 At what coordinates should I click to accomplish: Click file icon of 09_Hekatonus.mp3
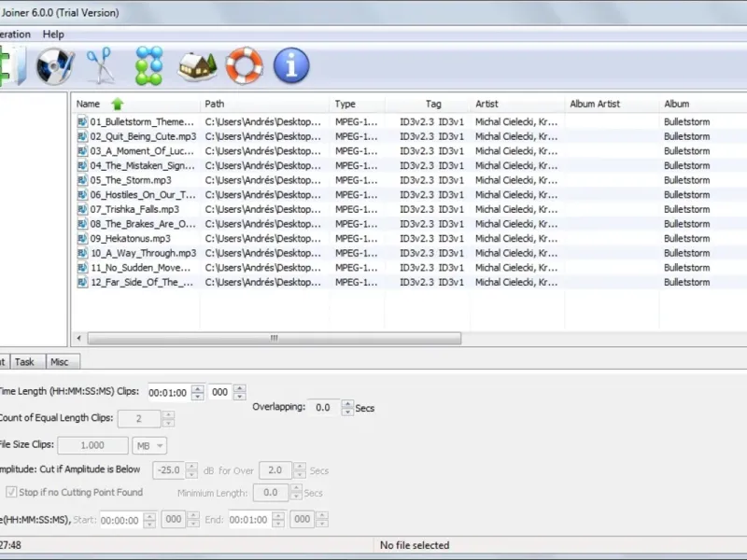pos(82,239)
